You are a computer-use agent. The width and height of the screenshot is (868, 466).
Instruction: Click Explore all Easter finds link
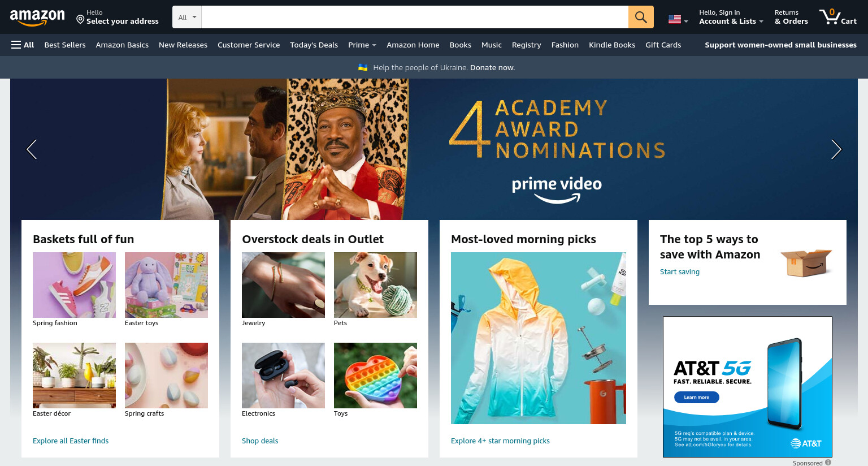pyautogui.click(x=71, y=441)
